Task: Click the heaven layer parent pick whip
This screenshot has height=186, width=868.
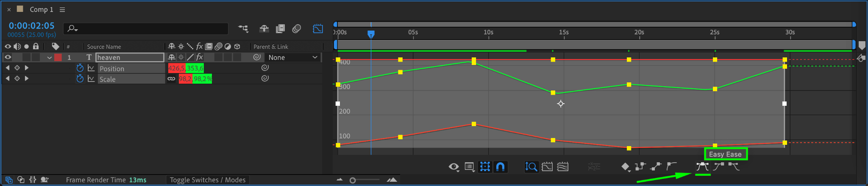Action: click(257, 57)
